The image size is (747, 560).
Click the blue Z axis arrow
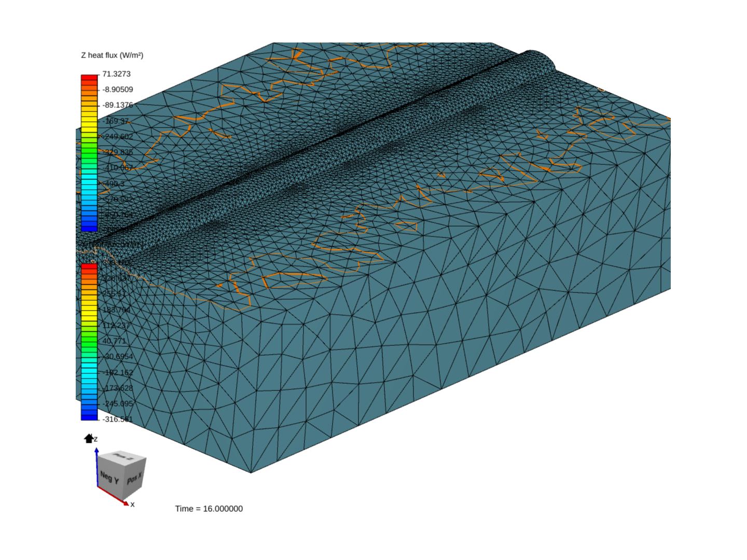click(96, 467)
